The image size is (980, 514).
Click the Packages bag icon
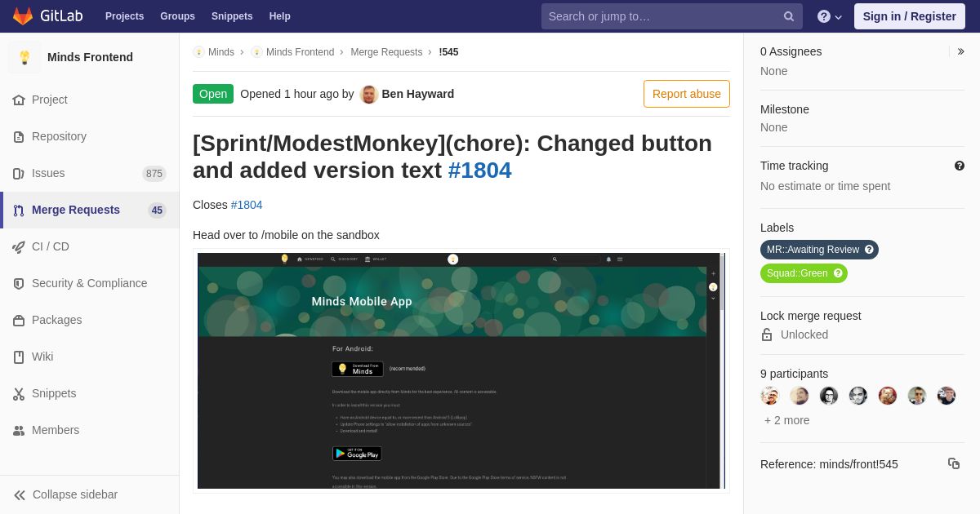click(x=19, y=320)
